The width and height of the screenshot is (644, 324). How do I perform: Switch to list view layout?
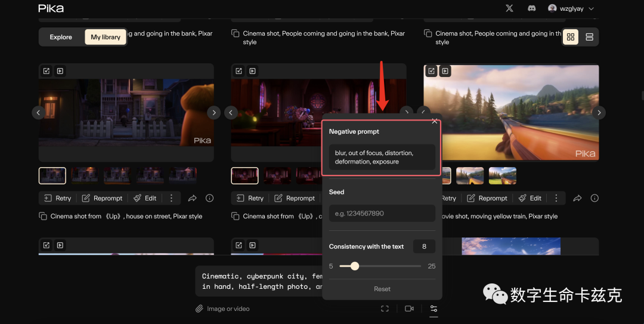tap(589, 37)
